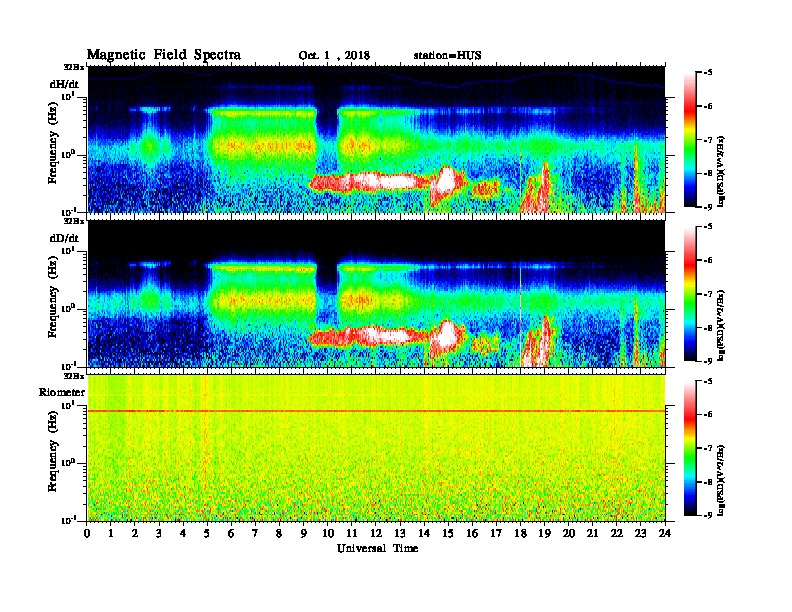Click hour 0 on the Universal Time axis
Viewport: 792px width, 612px height.
(87, 533)
